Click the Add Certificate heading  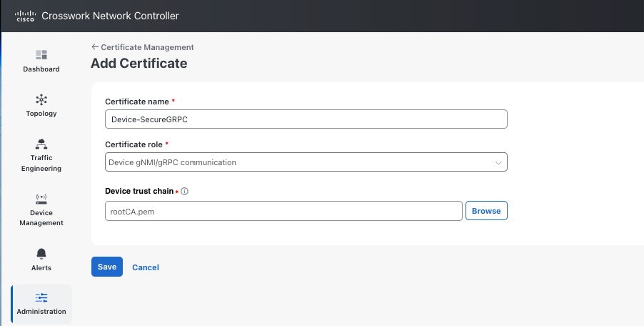139,64
